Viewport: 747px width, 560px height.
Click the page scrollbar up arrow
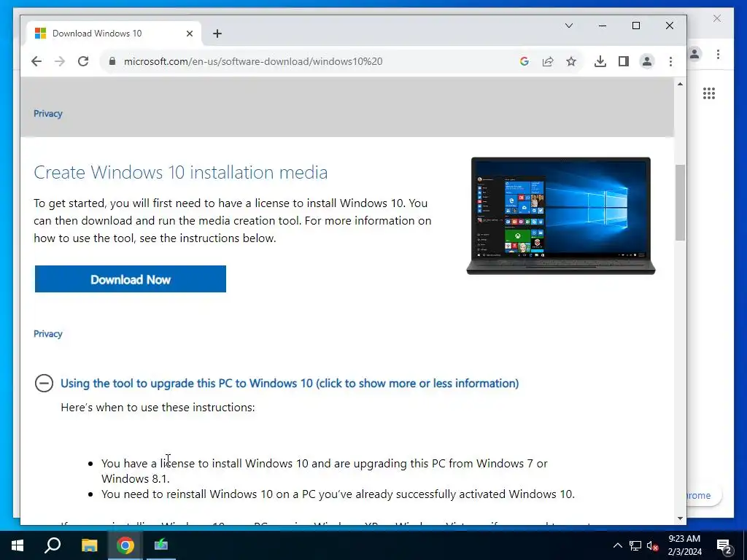pos(681,85)
